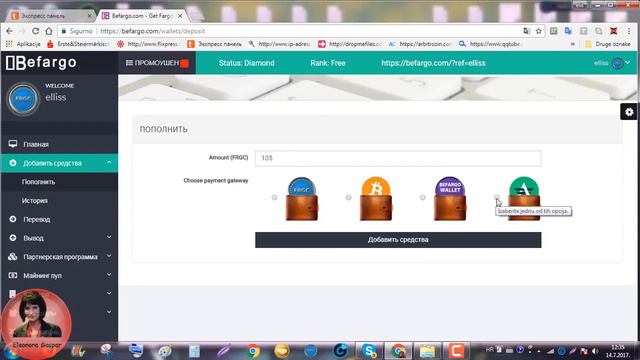Expand the Партнерская программа chevron
The height and width of the screenshot is (360, 640).
coord(109,256)
